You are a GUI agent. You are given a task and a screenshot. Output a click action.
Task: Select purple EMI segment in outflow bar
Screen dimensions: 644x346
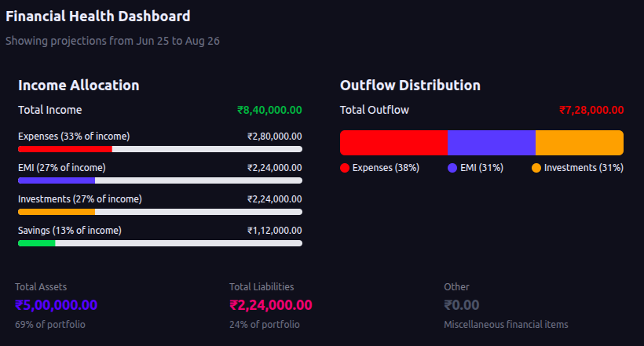pos(491,143)
